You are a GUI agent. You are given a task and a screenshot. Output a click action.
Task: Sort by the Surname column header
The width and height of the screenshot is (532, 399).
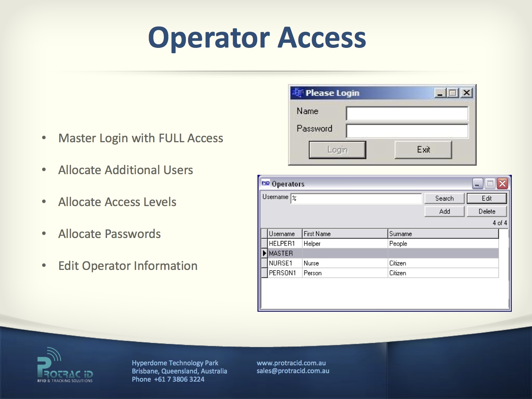click(x=443, y=234)
